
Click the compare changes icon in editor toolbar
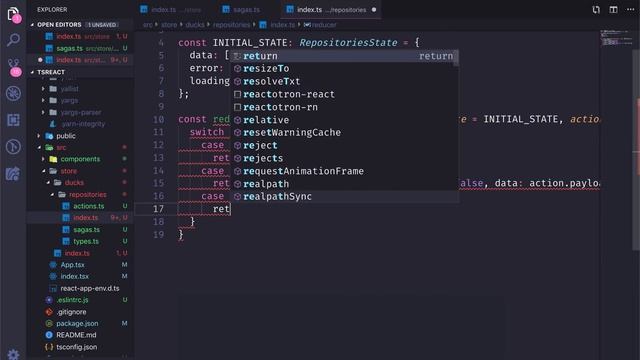point(596,9)
